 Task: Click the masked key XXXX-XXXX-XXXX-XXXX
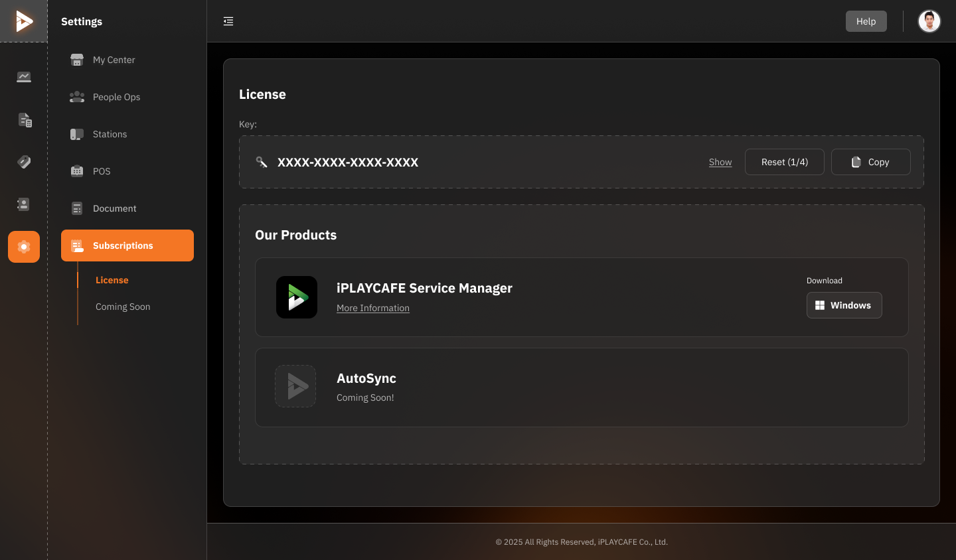click(x=348, y=163)
